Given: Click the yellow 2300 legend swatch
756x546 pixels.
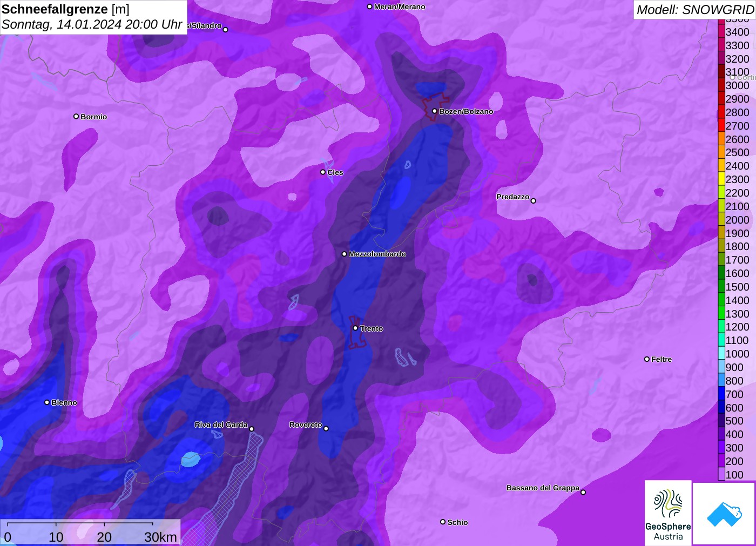Looking at the screenshot, I should [x=721, y=179].
